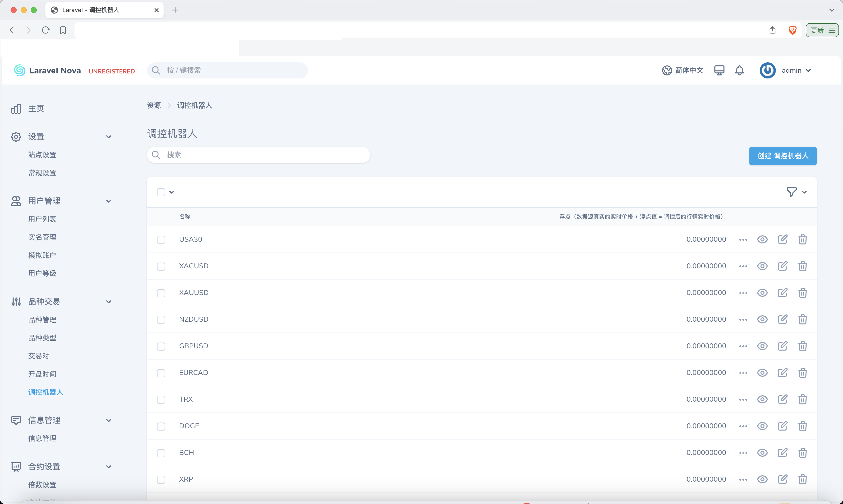Bookmark this page in browser toolbar
Screen dimensions: 843x504
[63, 30]
